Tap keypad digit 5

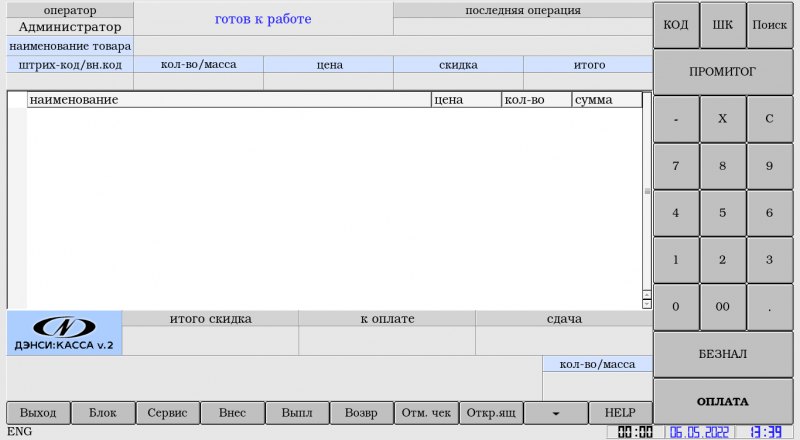point(722,213)
